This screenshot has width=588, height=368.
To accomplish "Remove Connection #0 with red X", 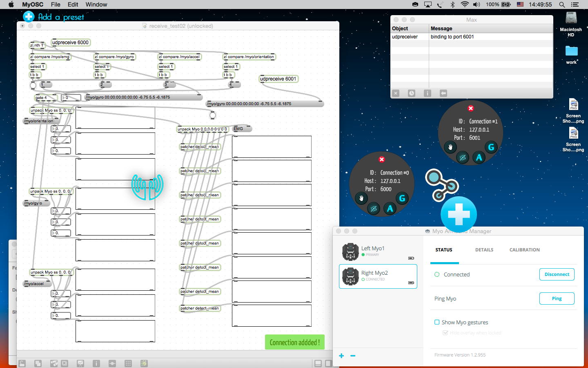I will [x=382, y=159].
